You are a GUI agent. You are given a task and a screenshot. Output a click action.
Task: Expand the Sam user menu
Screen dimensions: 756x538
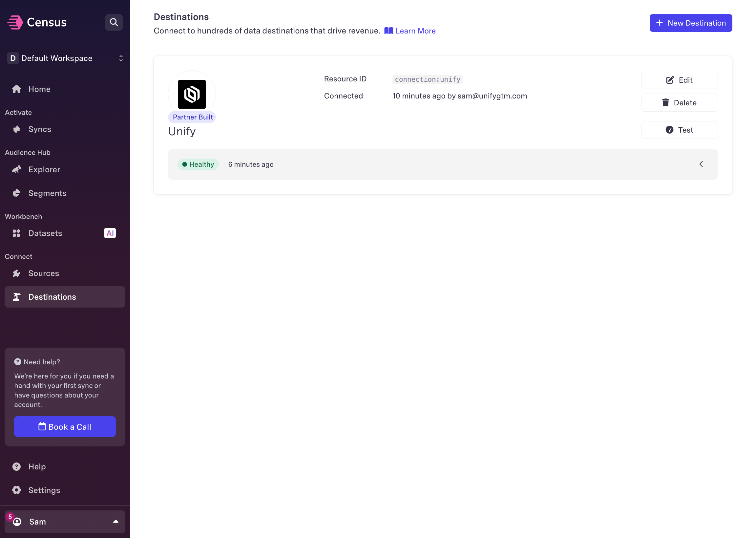tap(65, 522)
